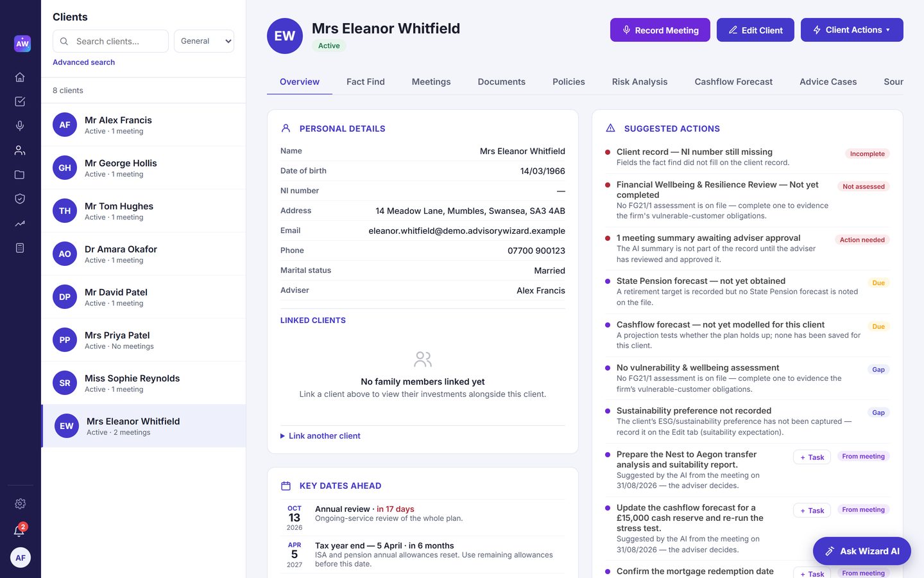Click the Not assessed badge
This screenshot has height=578, width=924.
tap(863, 186)
